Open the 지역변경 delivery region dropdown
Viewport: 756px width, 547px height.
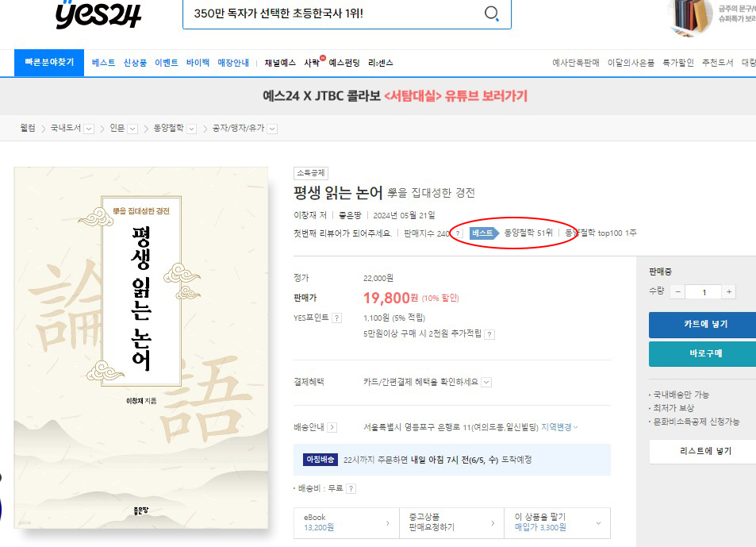point(559,427)
